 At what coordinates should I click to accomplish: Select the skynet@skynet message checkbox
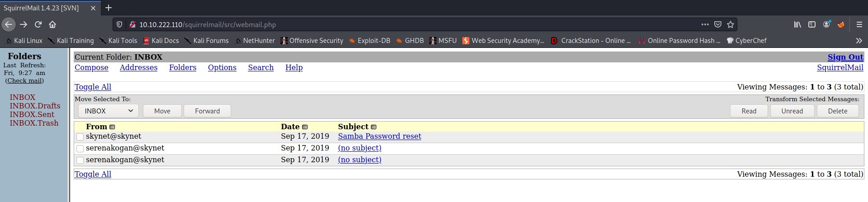tap(80, 137)
